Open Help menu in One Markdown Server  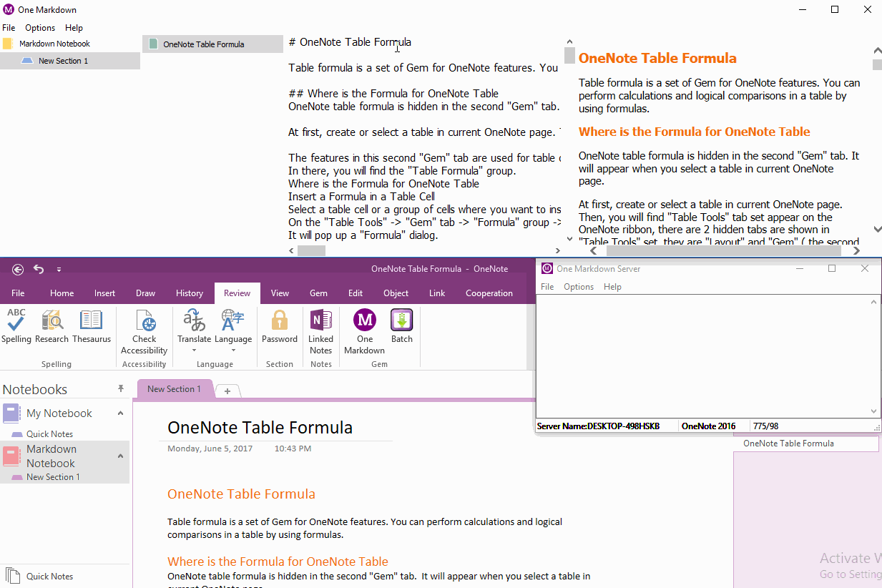(612, 287)
